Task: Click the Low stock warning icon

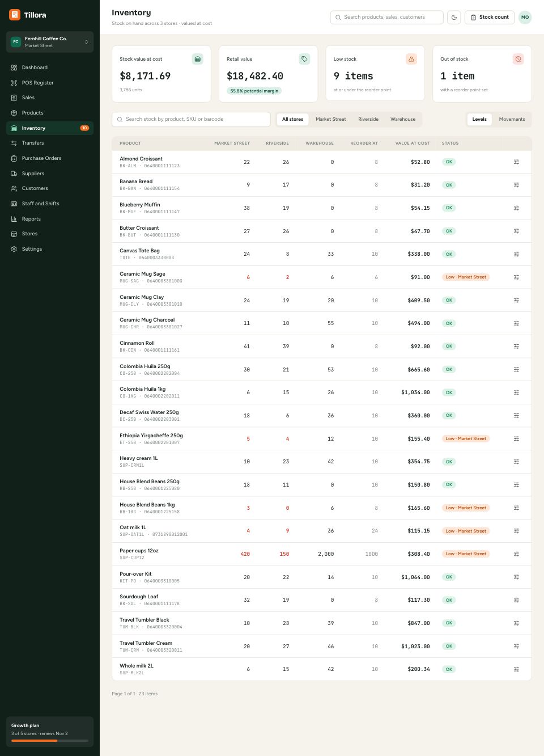Action: pyautogui.click(x=411, y=59)
